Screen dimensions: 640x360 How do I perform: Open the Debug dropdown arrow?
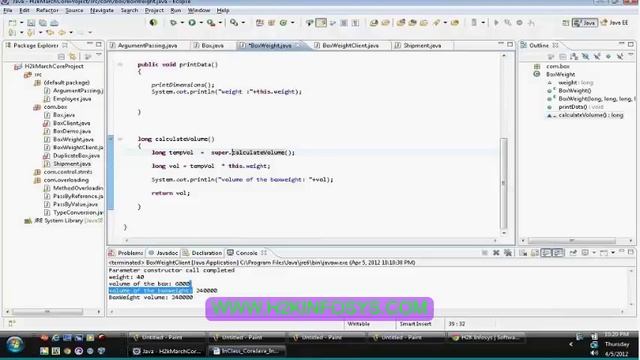[x=182, y=23]
